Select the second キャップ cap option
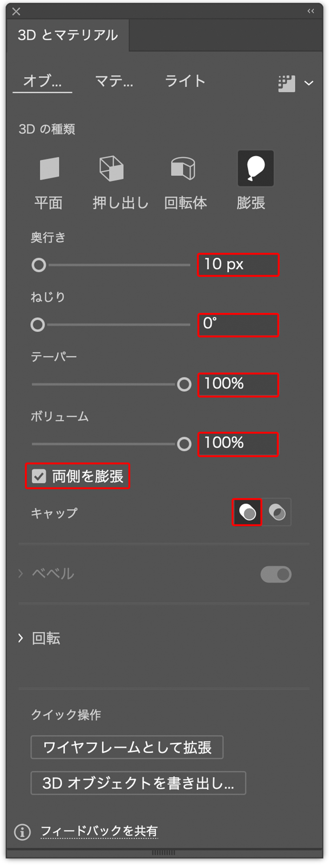This screenshot has height=868, width=329. tap(276, 512)
